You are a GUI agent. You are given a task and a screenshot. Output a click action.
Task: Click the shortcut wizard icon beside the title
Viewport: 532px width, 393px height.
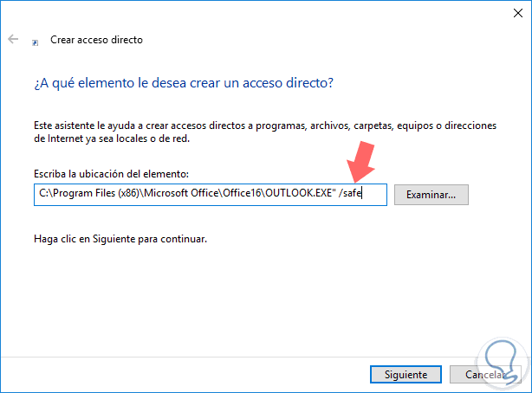35,41
